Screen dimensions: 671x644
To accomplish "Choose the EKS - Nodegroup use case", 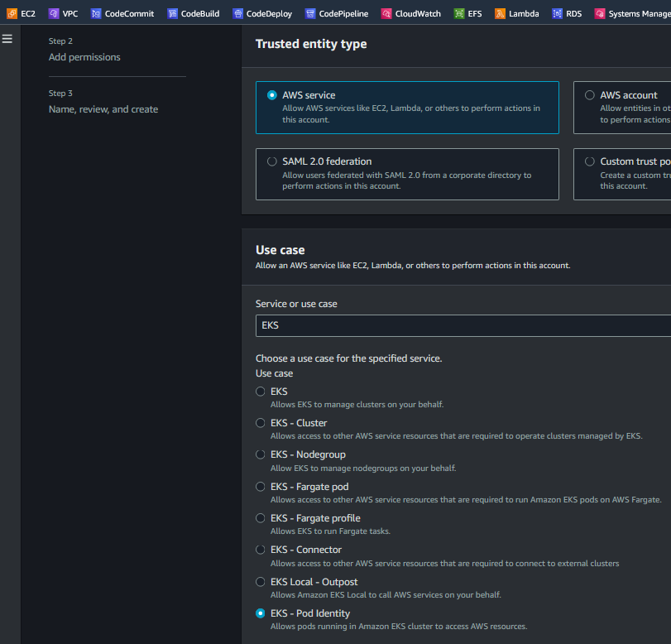I will coord(260,454).
